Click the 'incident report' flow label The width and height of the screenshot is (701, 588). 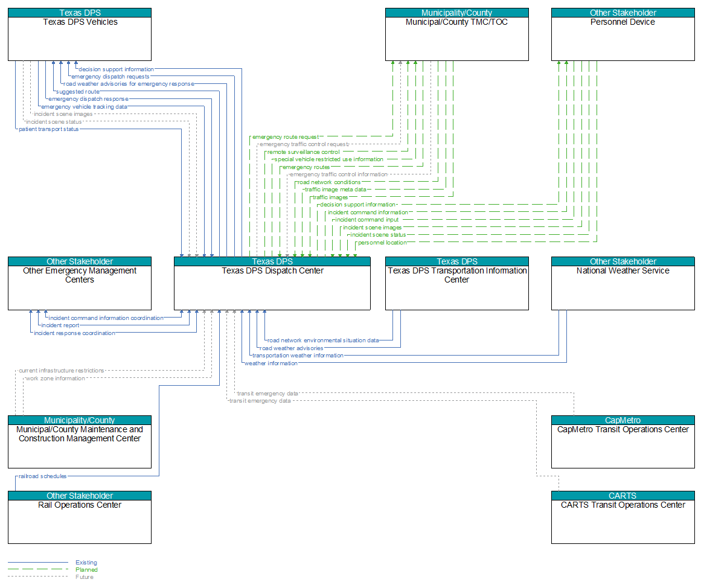[60, 325]
